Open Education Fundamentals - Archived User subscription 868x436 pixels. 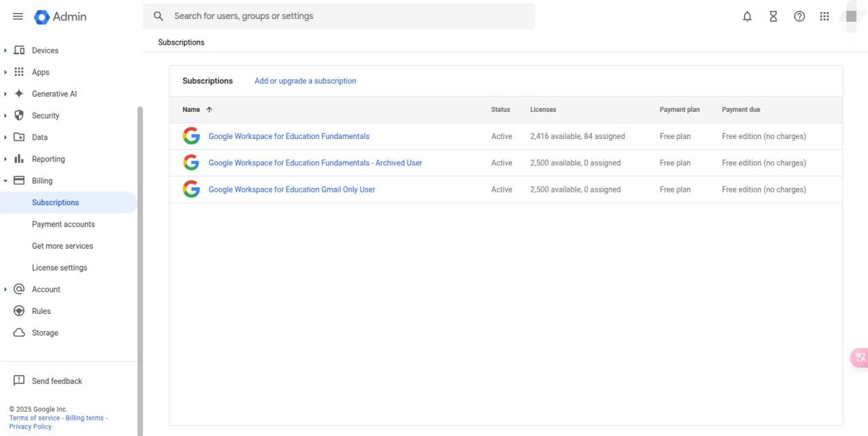tap(315, 163)
